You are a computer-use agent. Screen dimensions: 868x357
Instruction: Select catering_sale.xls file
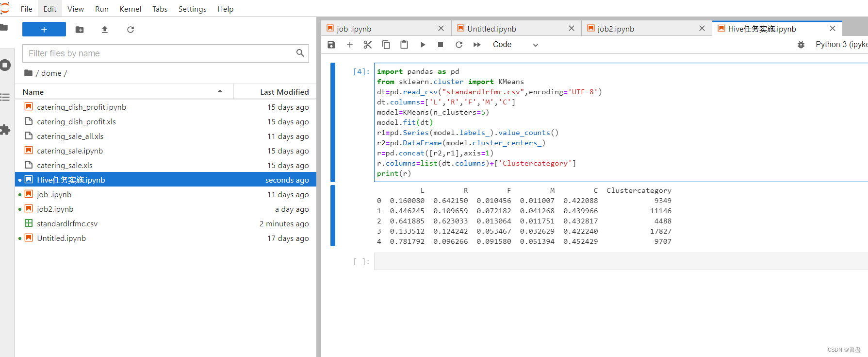(x=165, y=165)
